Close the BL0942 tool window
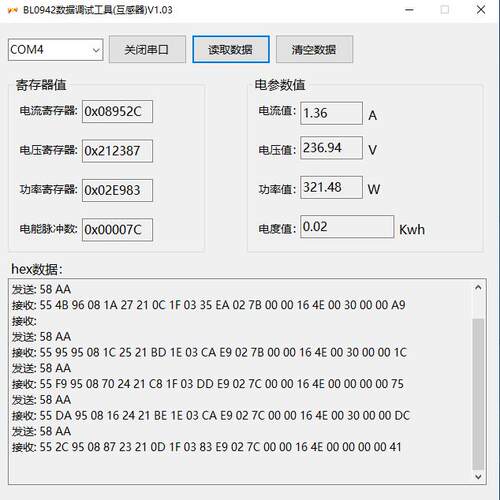Screen dimensions: 500x500 pyautogui.click(x=481, y=10)
